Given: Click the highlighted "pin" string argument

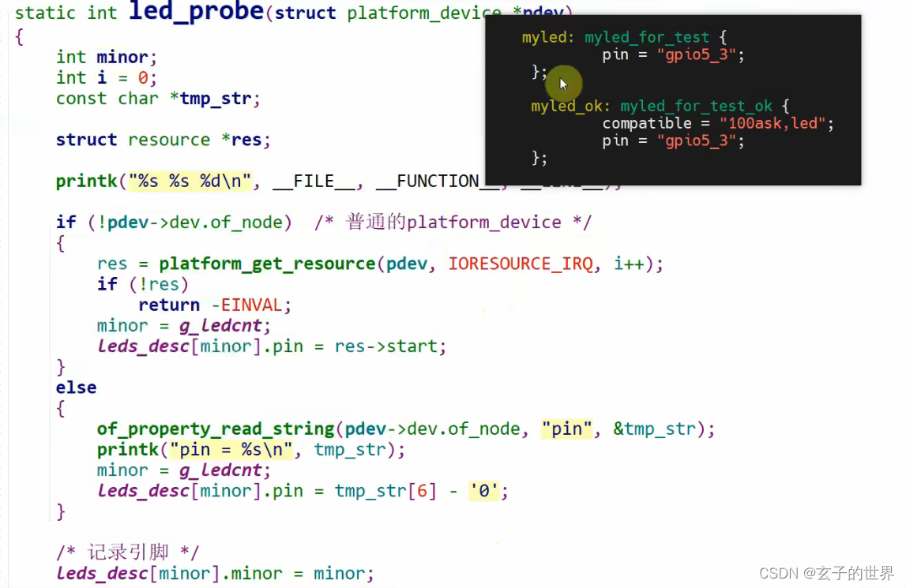Looking at the screenshot, I should click(x=567, y=429).
